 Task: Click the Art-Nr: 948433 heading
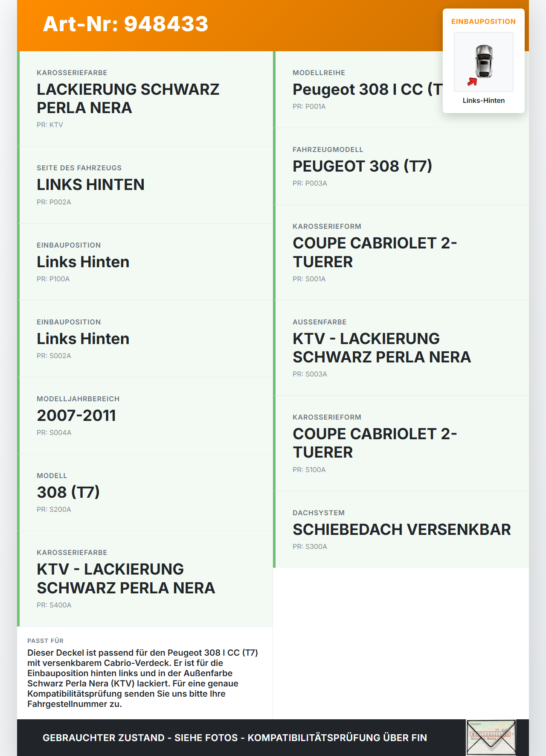pos(125,24)
